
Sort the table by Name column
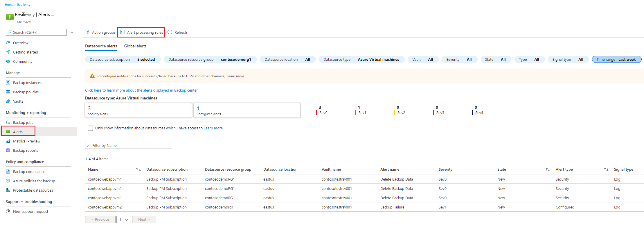138,170
